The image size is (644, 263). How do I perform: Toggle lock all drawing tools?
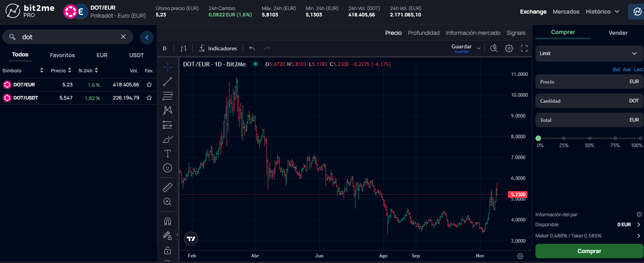pyautogui.click(x=168, y=251)
